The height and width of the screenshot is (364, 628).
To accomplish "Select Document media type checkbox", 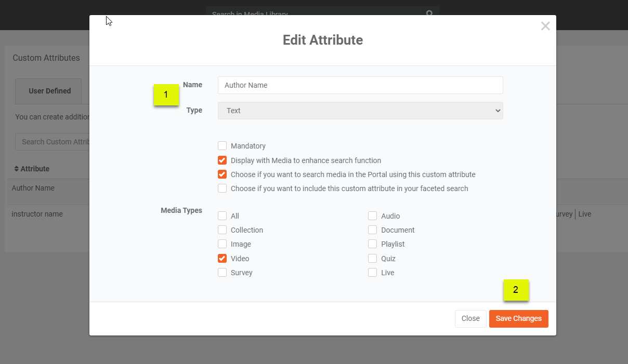I will pos(373,230).
